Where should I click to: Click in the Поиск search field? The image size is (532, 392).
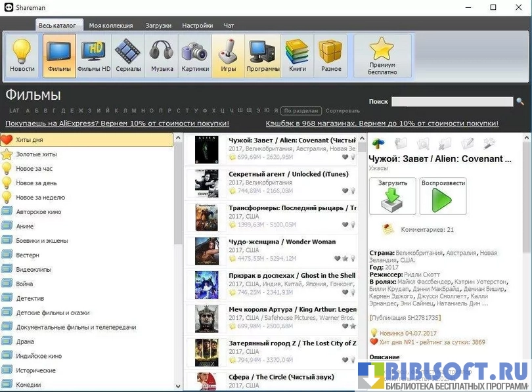(452, 102)
